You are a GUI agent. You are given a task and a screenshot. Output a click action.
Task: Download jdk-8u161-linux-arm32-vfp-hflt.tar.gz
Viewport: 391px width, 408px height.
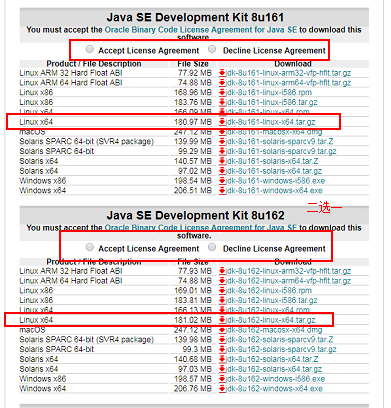pyautogui.click(x=288, y=73)
